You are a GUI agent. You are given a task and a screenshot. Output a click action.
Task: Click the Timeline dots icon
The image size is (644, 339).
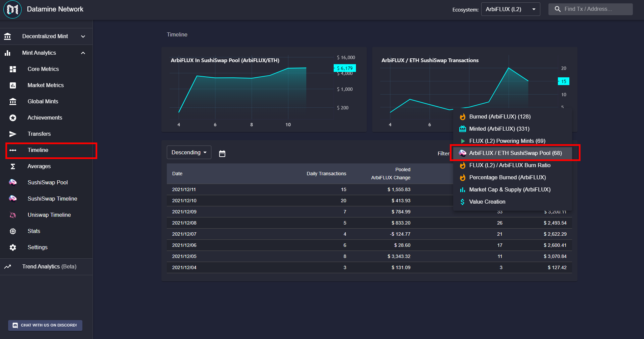coord(13,150)
